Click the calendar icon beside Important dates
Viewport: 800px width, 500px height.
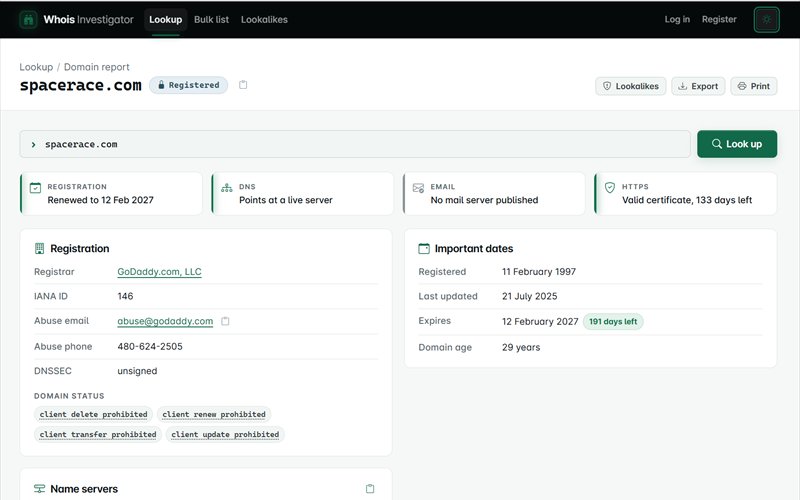click(424, 248)
